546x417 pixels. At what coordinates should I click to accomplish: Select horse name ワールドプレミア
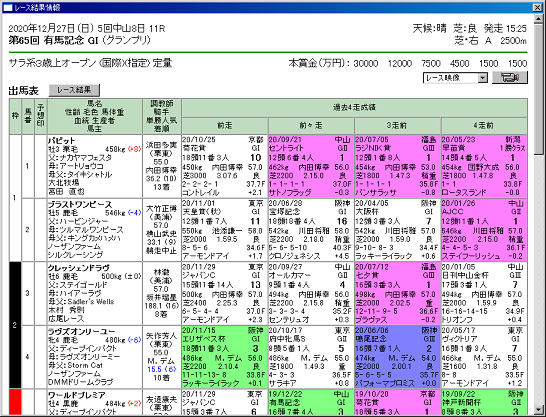click(76, 395)
